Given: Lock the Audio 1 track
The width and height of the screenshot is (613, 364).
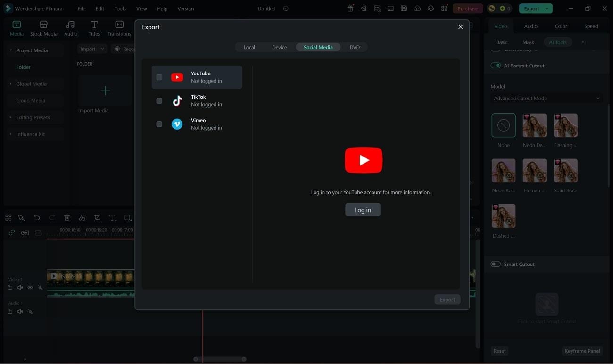Looking at the screenshot, I should click(x=10, y=311).
